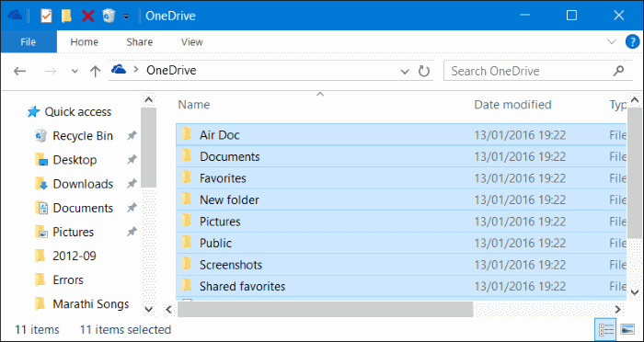Click the pin icon next to Downloads
This screenshot has width=644, height=342.
[132, 184]
